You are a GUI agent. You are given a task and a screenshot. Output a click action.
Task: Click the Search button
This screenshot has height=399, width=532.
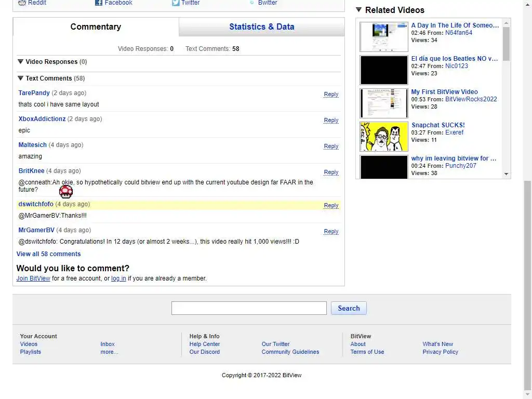349,308
